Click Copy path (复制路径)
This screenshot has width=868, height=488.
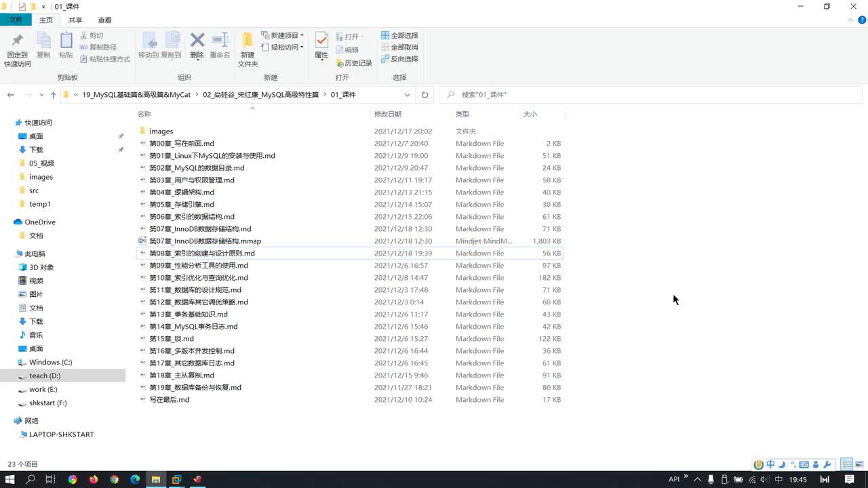98,47
